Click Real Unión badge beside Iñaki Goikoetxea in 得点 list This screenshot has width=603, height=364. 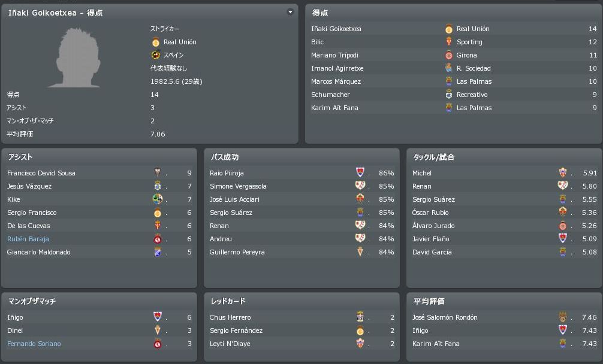click(448, 29)
